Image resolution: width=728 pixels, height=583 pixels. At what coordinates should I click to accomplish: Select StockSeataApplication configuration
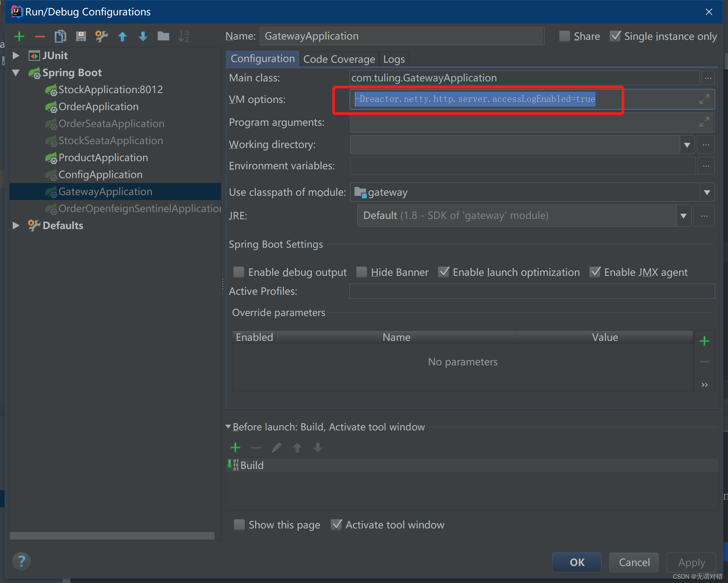click(110, 141)
